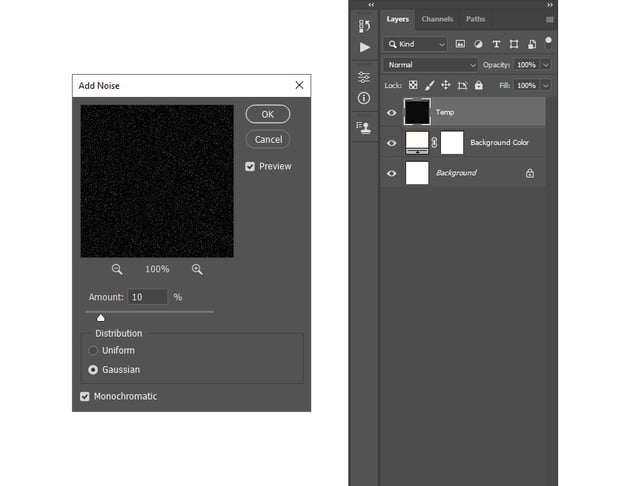Open the Info panel icon
The height and width of the screenshot is (486, 630).
[364, 98]
